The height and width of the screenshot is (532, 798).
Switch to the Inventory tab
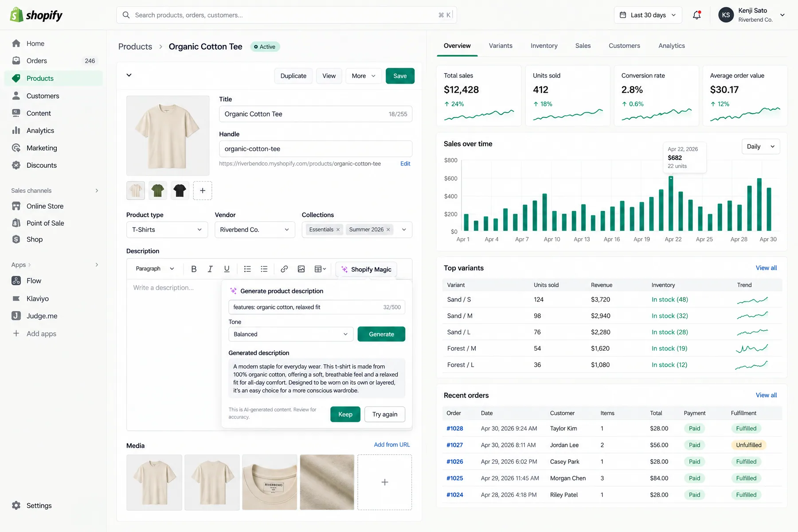(x=544, y=46)
